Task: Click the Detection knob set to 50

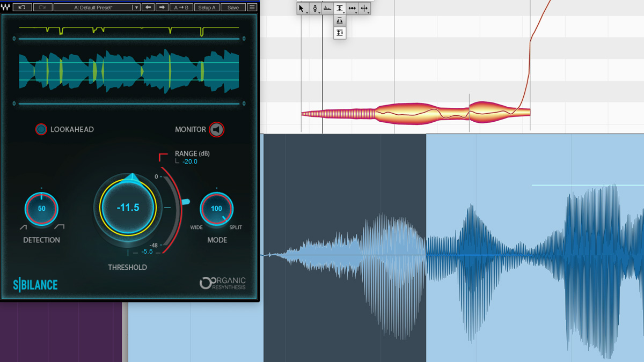Action: click(x=41, y=209)
